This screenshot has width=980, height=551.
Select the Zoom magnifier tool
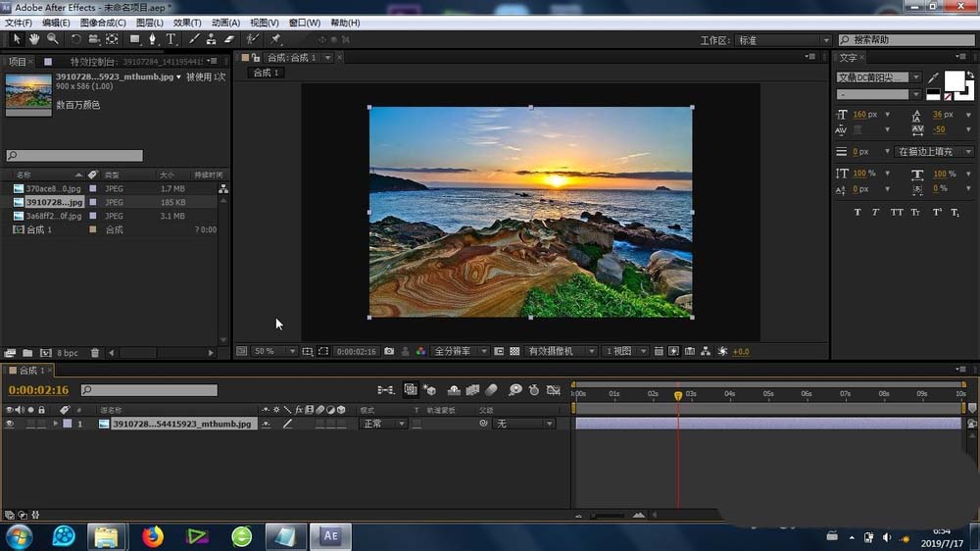point(52,39)
